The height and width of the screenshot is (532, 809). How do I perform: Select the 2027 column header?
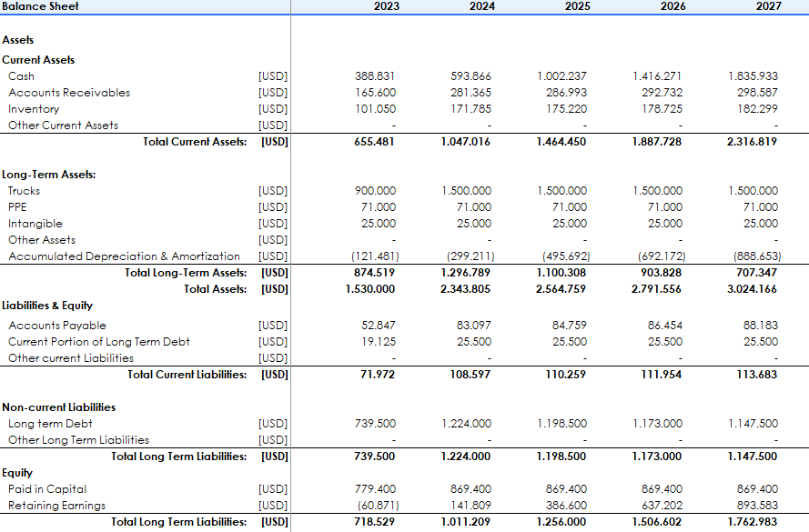(768, 6)
